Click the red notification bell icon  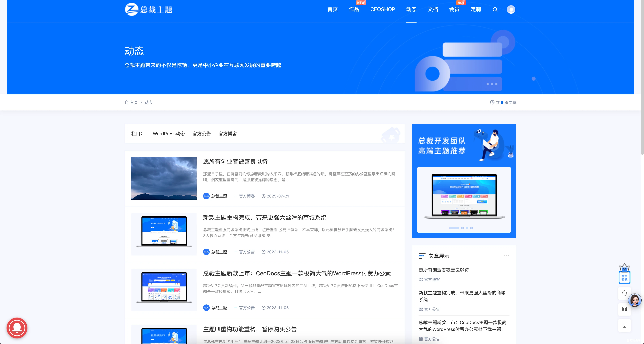tap(17, 328)
